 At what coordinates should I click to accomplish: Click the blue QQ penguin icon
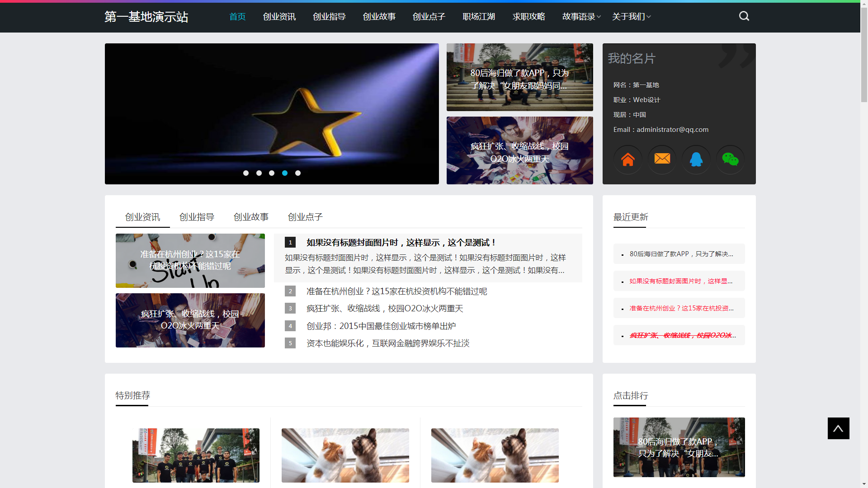click(x=696, y=159)
